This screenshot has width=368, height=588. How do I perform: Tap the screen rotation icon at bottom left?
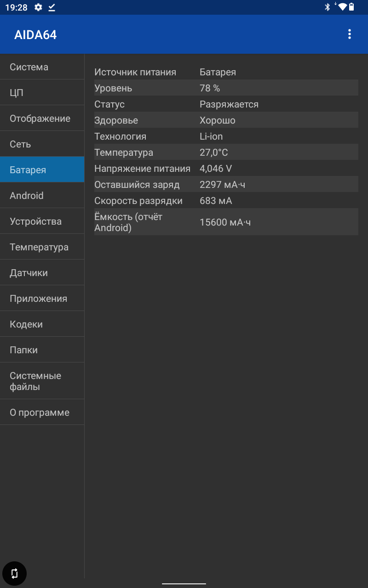[x=14, y=573]
